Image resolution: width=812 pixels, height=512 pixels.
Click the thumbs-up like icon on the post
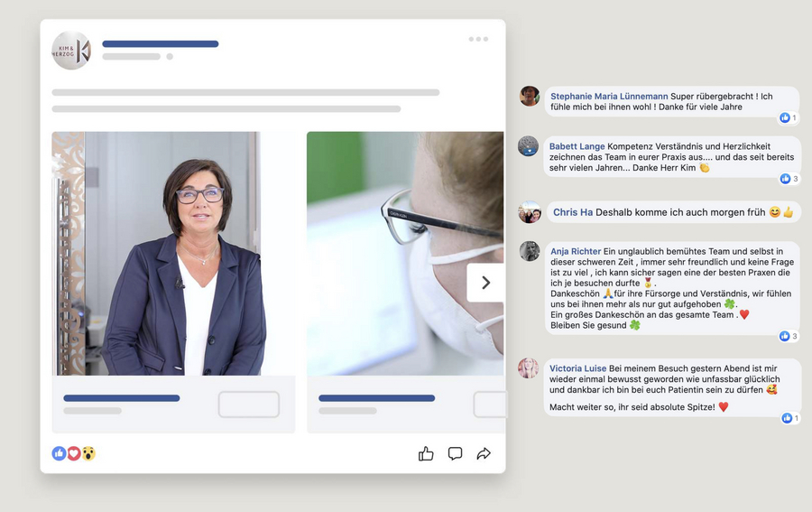click(x=426, y=454)
